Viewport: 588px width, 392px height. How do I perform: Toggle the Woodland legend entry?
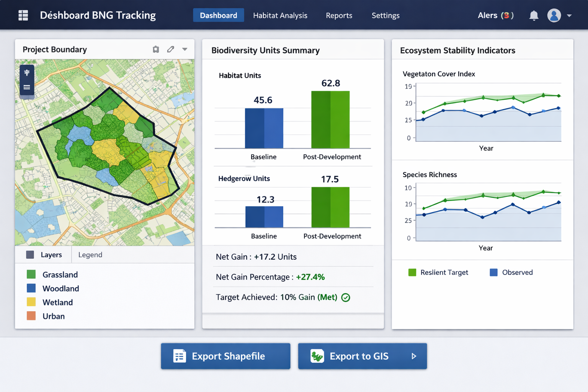[31, 288]
